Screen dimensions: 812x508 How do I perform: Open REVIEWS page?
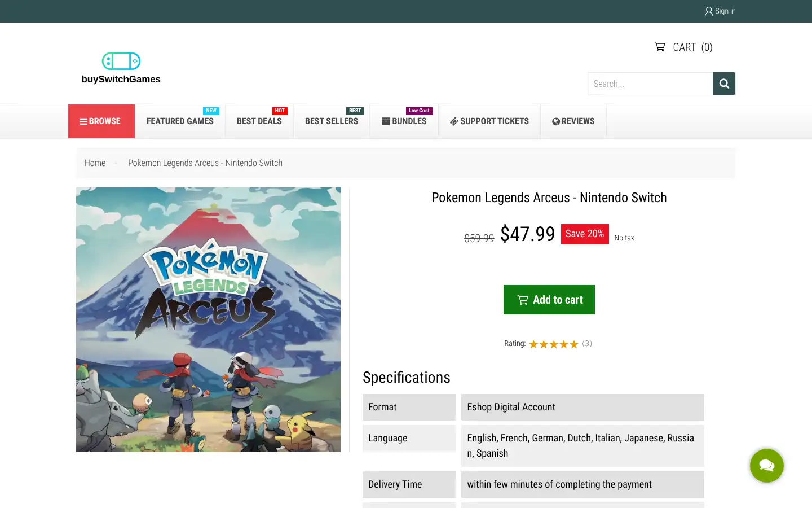pyautogui.click(x=573, y=121)
